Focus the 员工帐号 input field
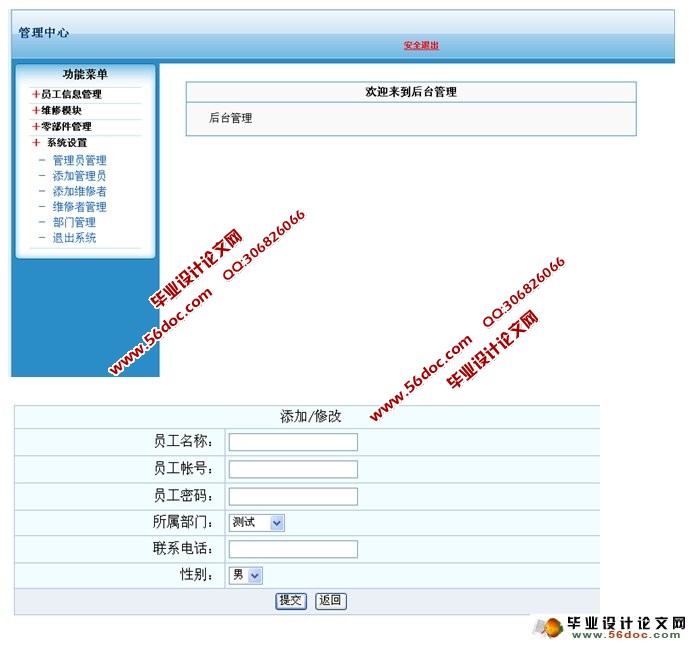Image resolution: width=696 pixels, height=645 pixels. click(293, 469)
